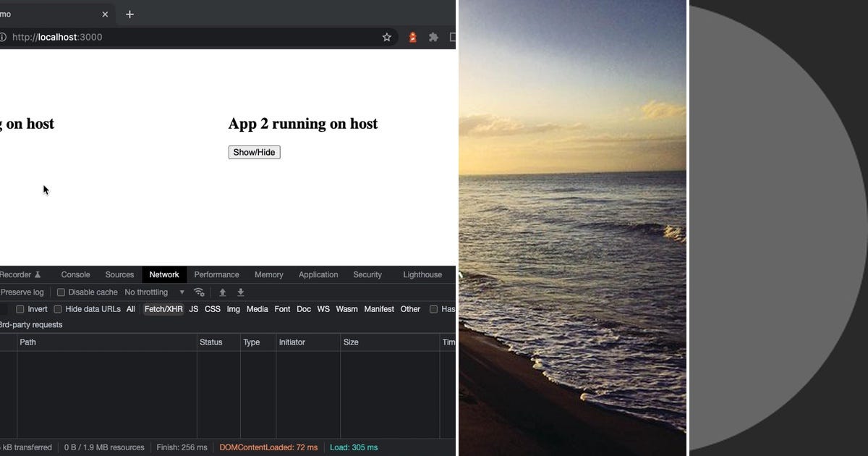
Task: Open the No throttling dropdown
Action: 150,292
